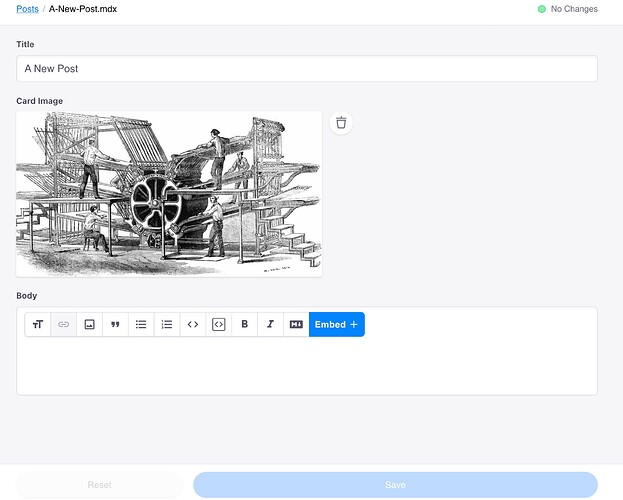
Task: Apply inline code formatting
Action: [x=193, y=324]
